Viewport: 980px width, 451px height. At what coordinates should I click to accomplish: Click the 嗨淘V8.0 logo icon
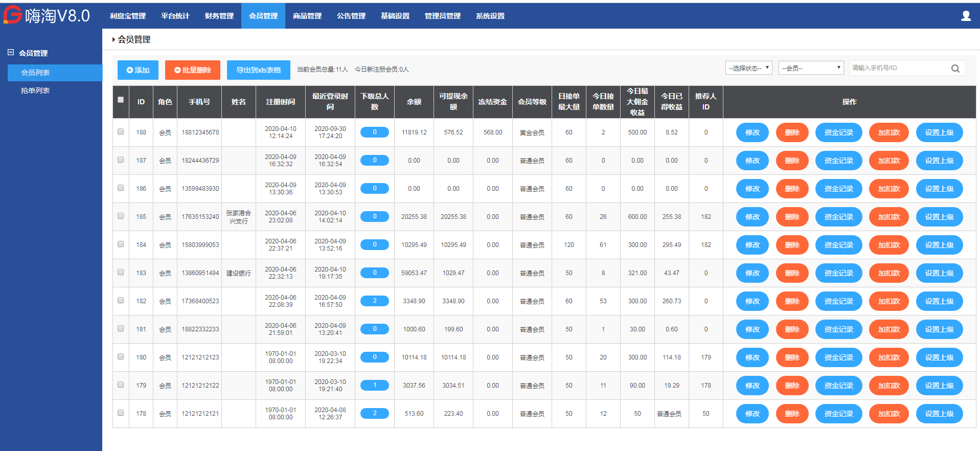point(12,15)
